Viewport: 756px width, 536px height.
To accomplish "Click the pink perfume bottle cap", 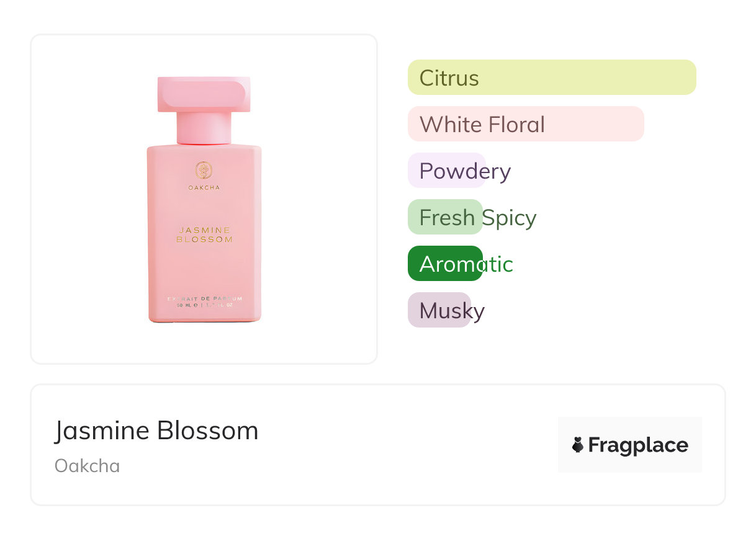I will (204, 94).
